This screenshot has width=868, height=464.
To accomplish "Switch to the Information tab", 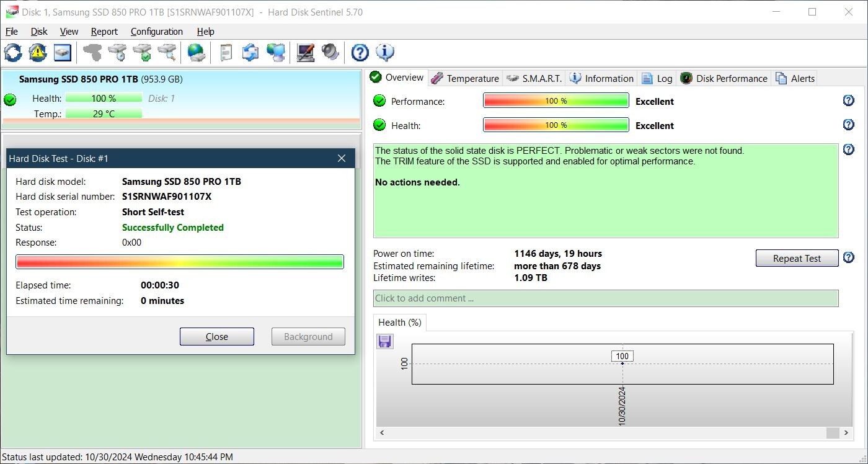I will tap(602, 78).
